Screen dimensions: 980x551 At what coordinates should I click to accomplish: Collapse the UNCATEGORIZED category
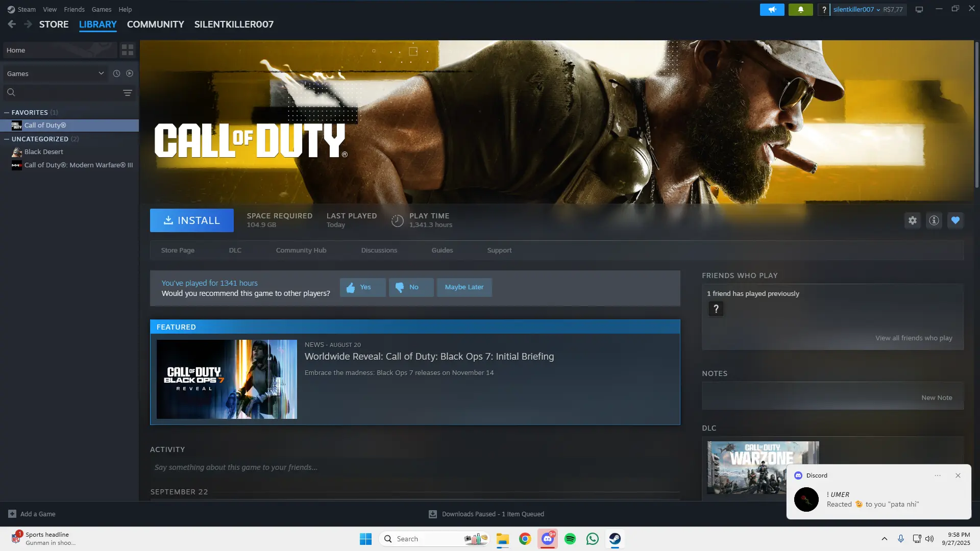coord(7,139)
